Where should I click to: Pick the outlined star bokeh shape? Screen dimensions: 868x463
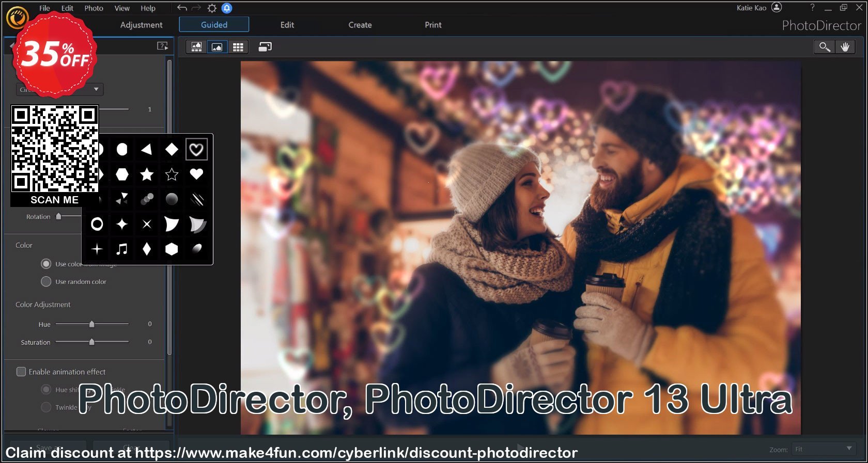pyautogui.click(x=172, y=174)
